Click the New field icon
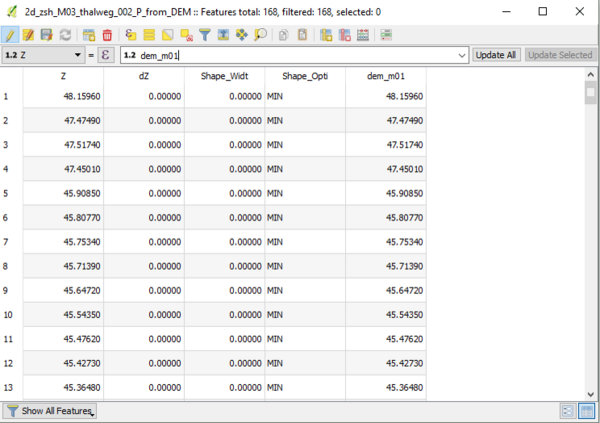 pyautogui.click(x=326, y=35)
